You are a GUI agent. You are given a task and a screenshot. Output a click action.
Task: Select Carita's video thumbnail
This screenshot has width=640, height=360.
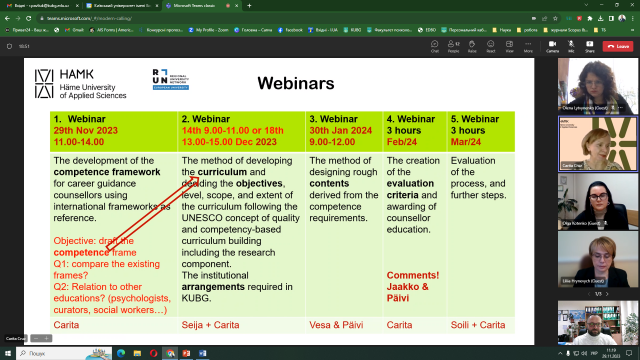tap(598, 144)
